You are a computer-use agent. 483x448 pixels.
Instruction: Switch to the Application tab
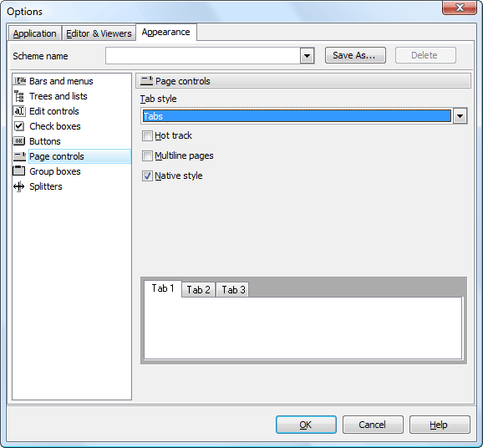[34, 33]
